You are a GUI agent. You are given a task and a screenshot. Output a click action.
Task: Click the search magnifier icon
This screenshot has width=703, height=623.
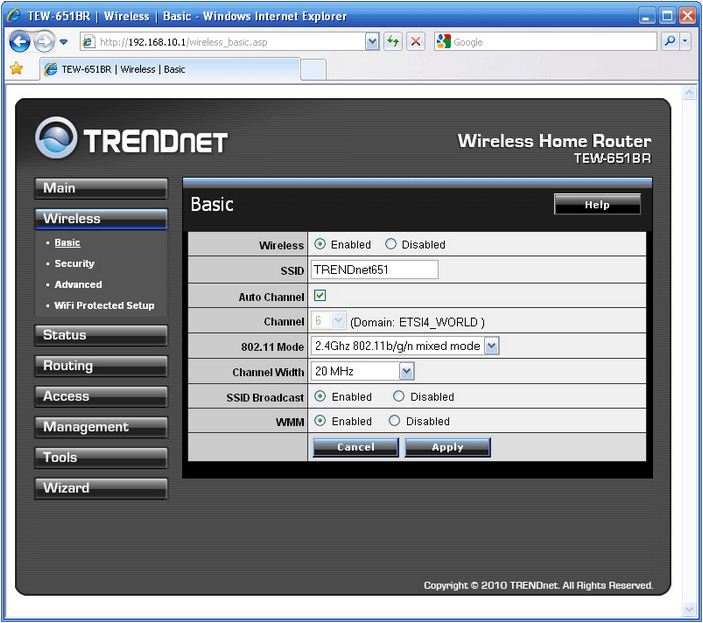click(670, 42)
